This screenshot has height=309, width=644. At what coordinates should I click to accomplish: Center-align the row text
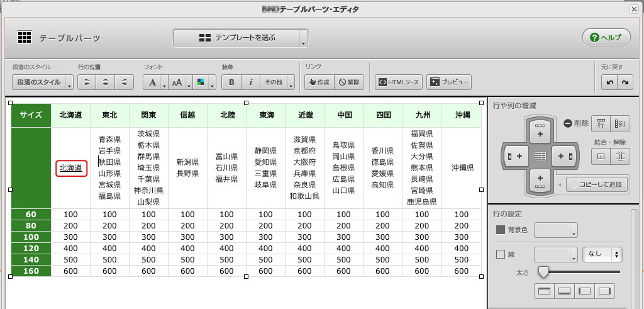coord(106,82)
